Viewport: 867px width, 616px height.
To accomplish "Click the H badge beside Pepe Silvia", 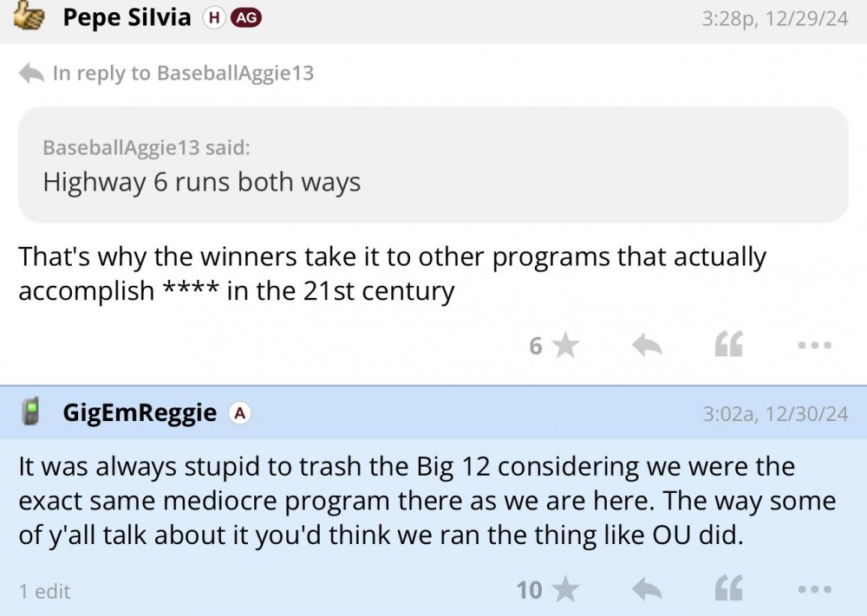I will [x=212, y=18].
